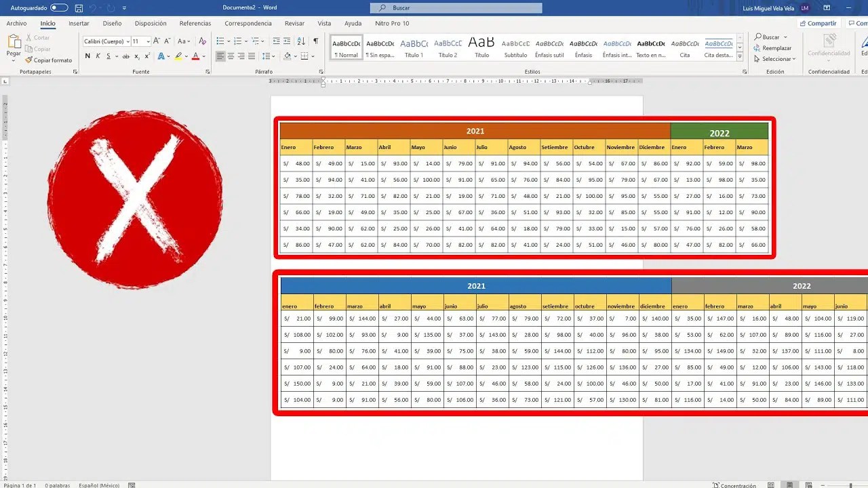Click the Buscar search box
Viewport: 868px width, 488px height.
pos(456,8)
